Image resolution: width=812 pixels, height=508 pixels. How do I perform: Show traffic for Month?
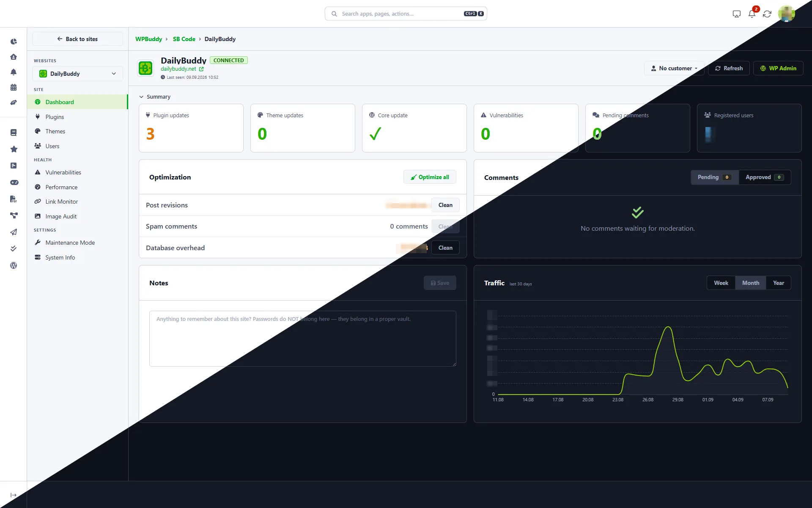coord(751,283)
